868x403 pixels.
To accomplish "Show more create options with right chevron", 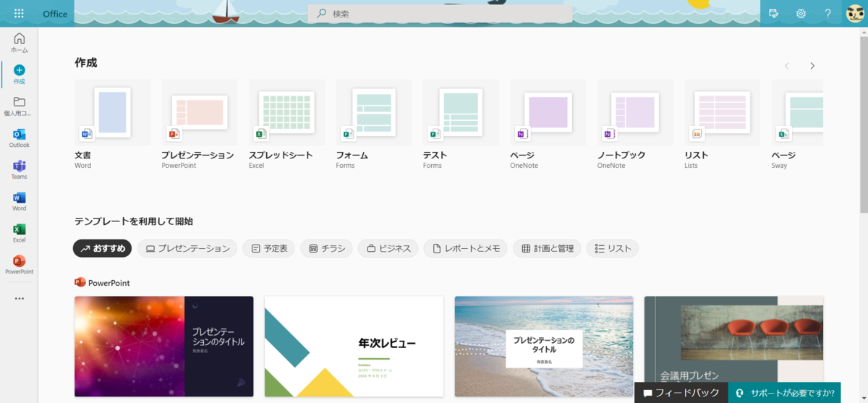I will (x=812, y=66).
